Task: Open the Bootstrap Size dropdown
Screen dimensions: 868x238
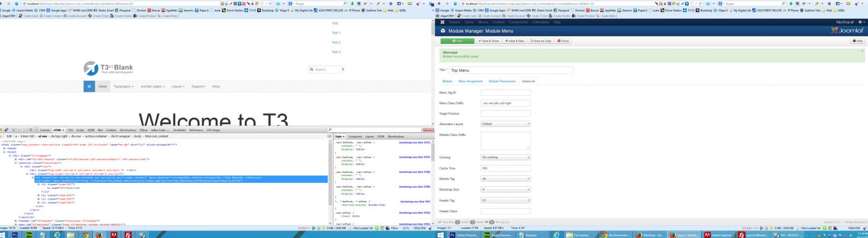Action: click(505, 189)
